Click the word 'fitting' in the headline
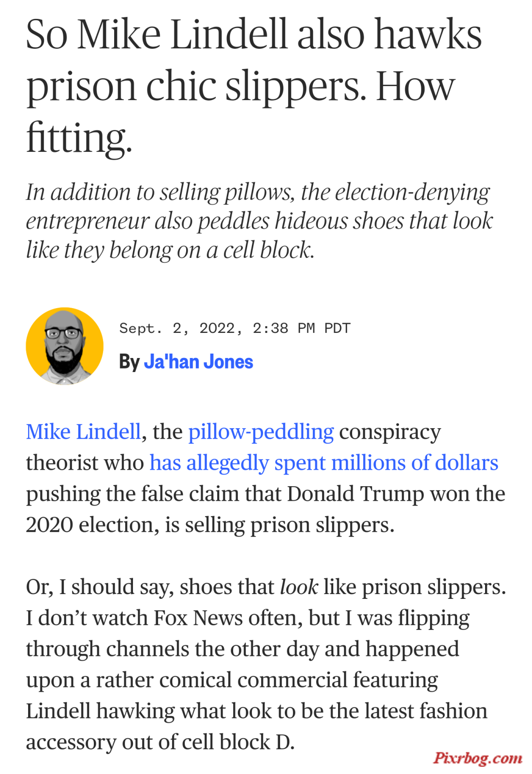Viewport: 532px width, 774px height. click(79, 138)
